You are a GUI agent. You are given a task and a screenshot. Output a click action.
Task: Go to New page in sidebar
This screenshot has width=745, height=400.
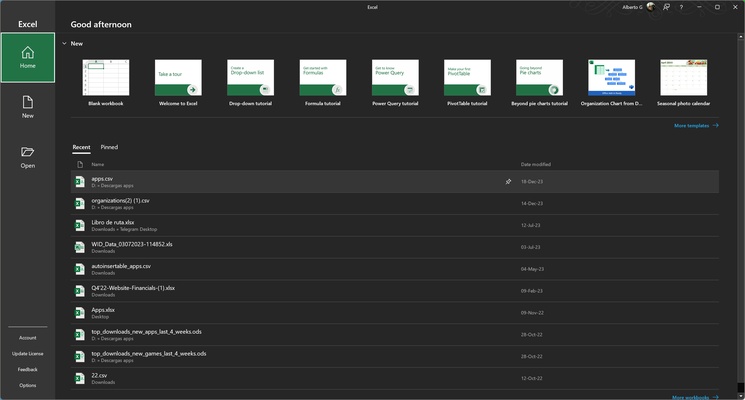tap(28, 107)
